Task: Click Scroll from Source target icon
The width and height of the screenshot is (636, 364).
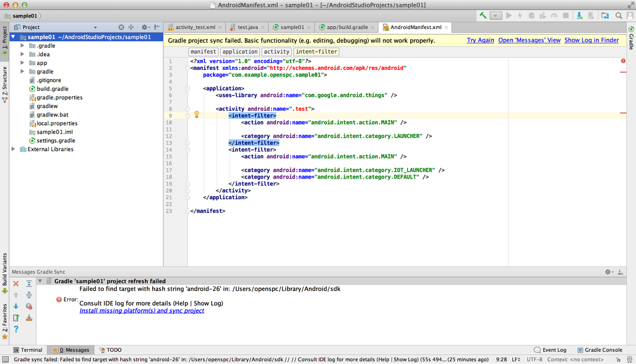Action: (121, 27)
